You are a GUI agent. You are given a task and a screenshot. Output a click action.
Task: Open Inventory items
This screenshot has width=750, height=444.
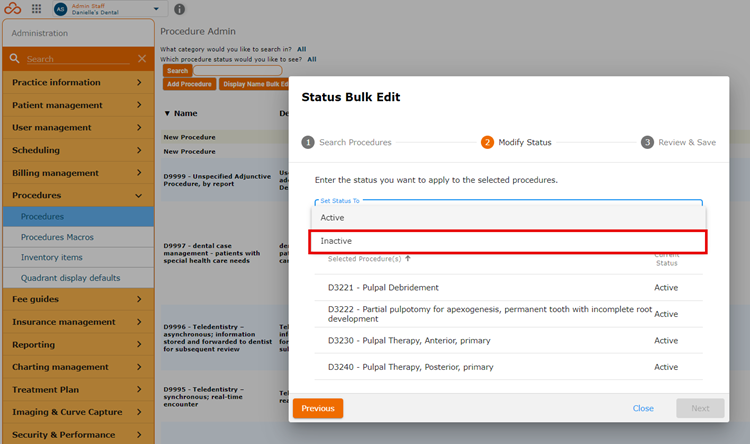point(78,257)
